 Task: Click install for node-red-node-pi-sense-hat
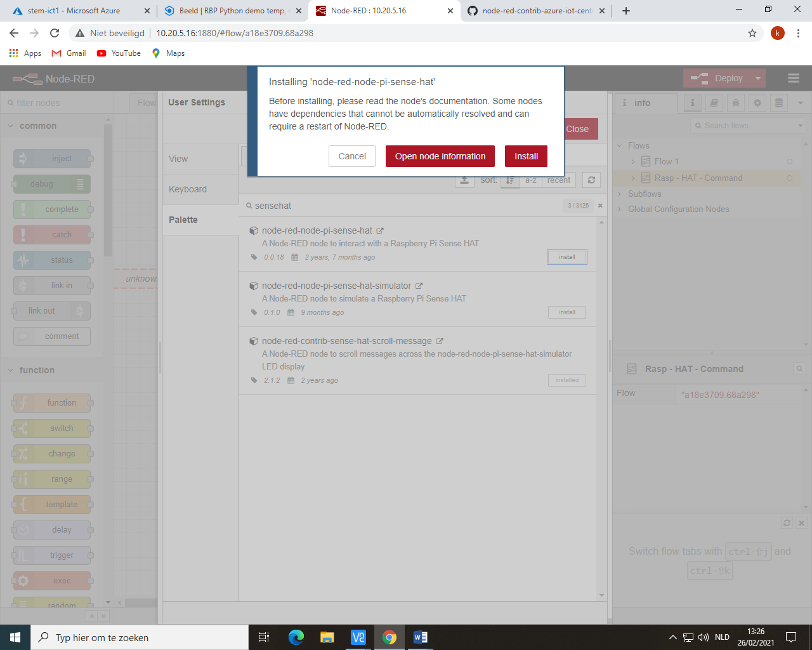pyautogui.click(x=567, y=257)
